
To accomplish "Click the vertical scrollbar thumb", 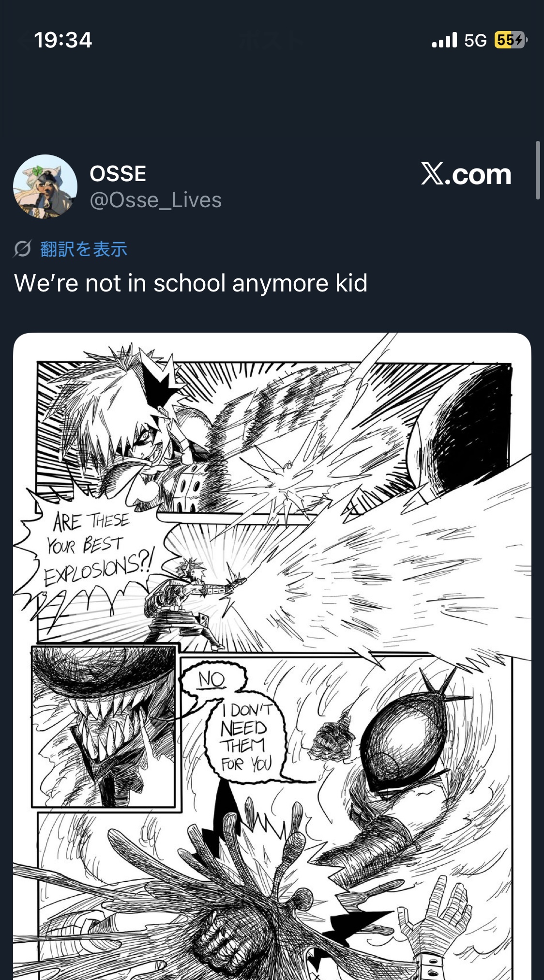I will 538,170.
